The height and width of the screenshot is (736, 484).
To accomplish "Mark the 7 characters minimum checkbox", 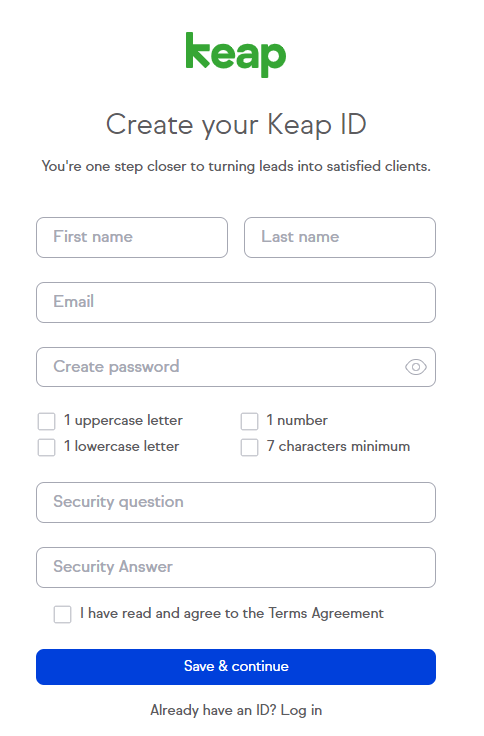I will tap(249, 447).
